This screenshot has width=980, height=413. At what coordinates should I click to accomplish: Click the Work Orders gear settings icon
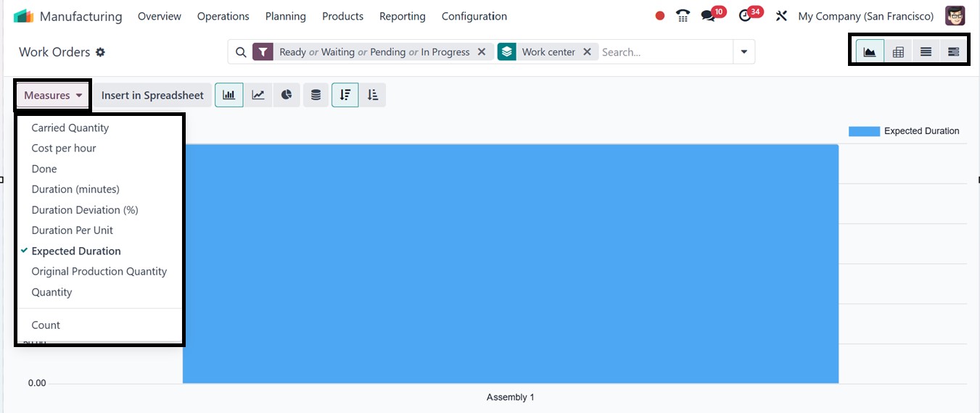100,52
